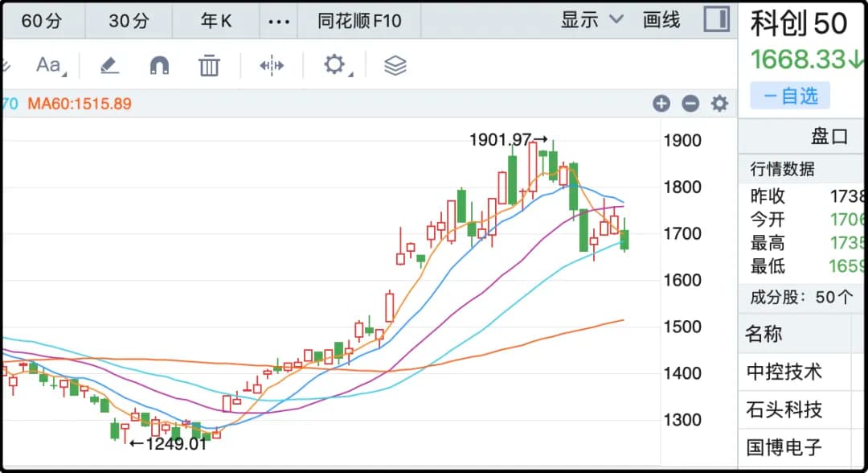Select the eraser drawing tool
868x473 pixels.
[109, 65]
